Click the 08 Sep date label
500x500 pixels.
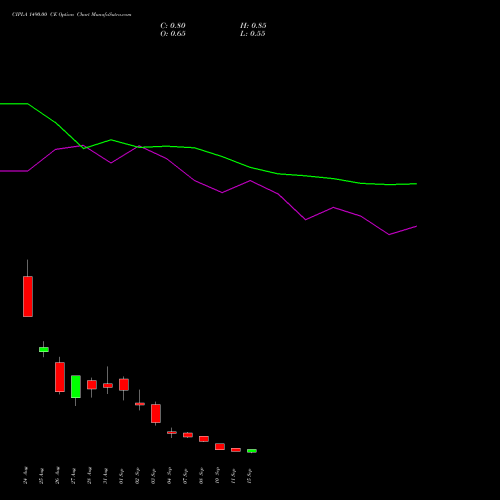202,476
